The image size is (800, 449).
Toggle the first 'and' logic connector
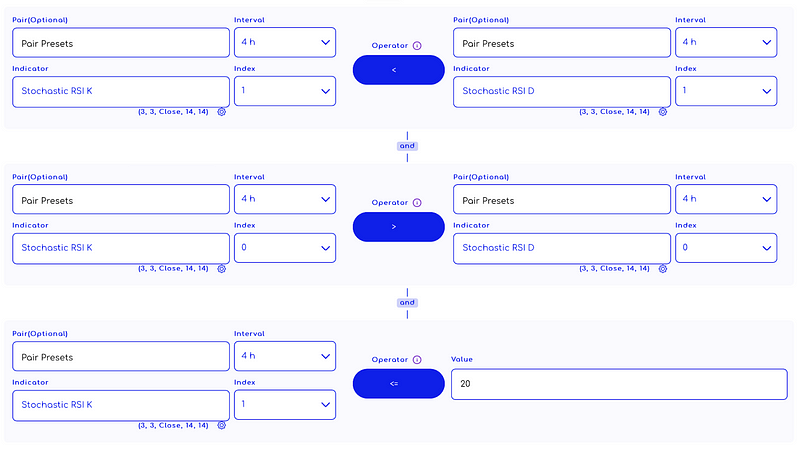(407, 146)
